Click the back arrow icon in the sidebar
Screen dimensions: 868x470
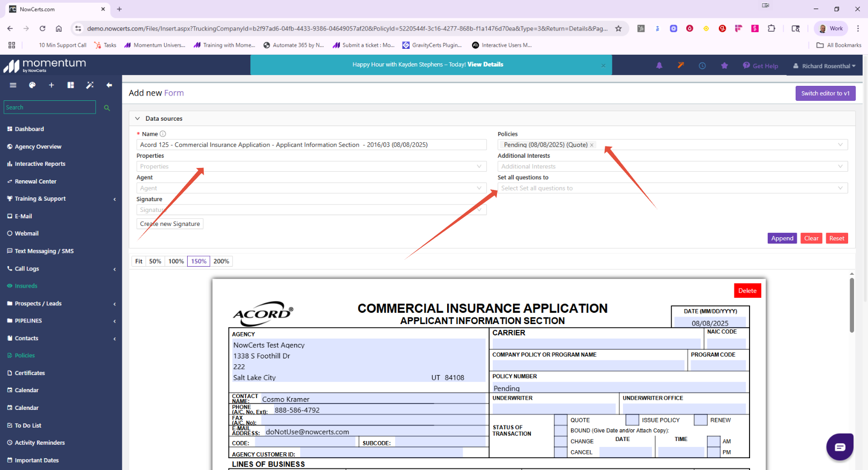(x=109, y=85)
